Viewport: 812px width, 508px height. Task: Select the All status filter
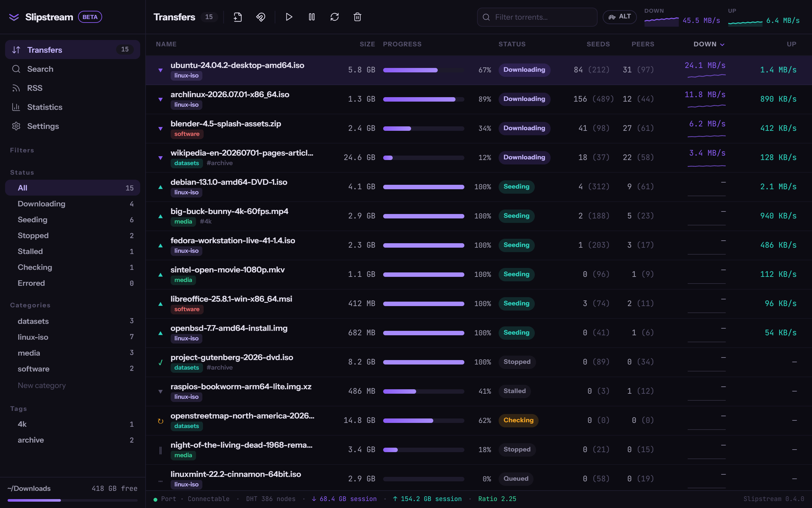click(72, 188)
